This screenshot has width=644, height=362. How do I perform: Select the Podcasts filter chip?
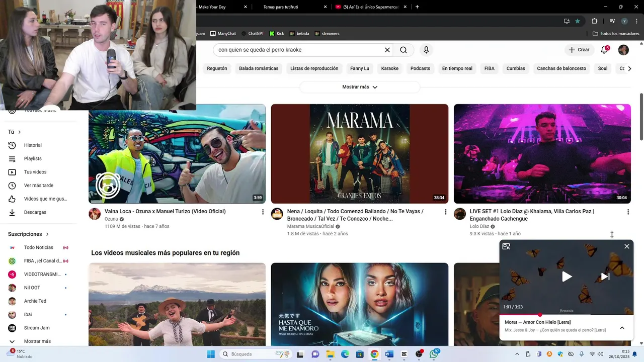420,68
